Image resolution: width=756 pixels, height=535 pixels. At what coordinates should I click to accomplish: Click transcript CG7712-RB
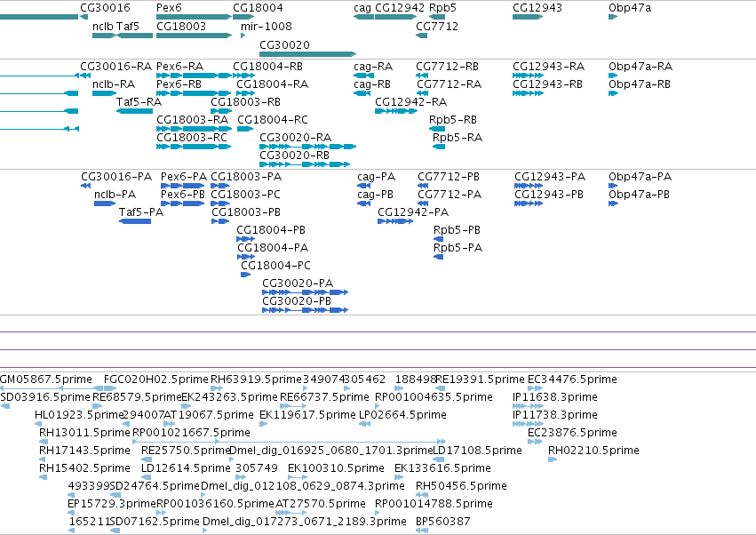coord(448,66)
